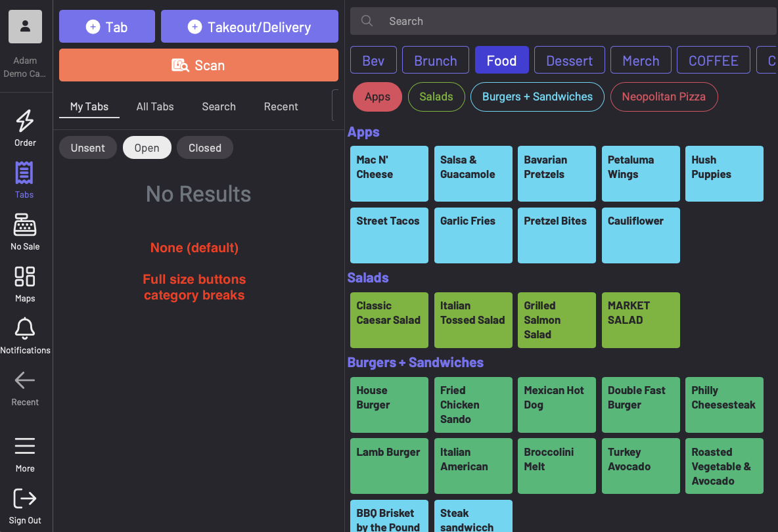Open the Maps grid icon

(x=25, y=277)
